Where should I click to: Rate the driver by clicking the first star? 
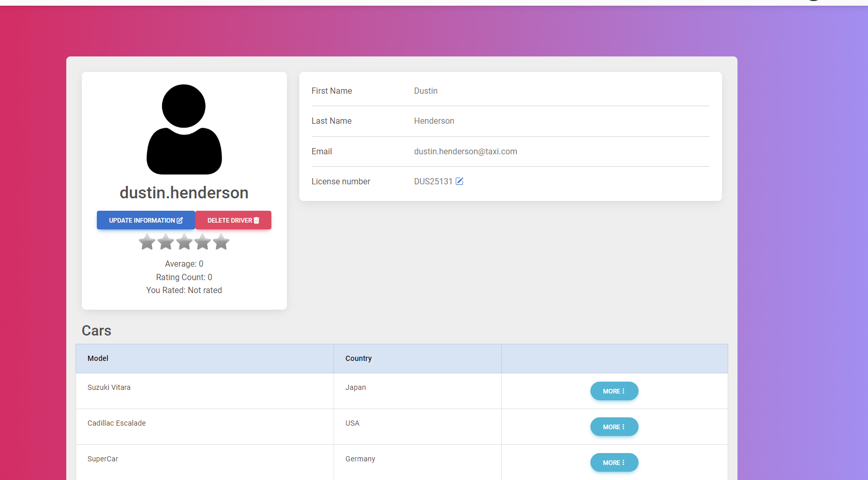tap(147, 242)
